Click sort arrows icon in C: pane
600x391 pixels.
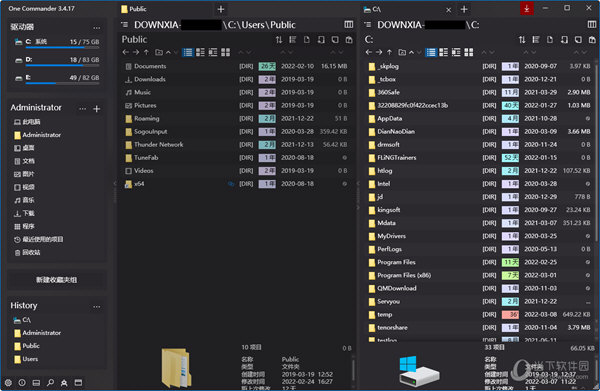pyautogui.click(x=522, y=40)
